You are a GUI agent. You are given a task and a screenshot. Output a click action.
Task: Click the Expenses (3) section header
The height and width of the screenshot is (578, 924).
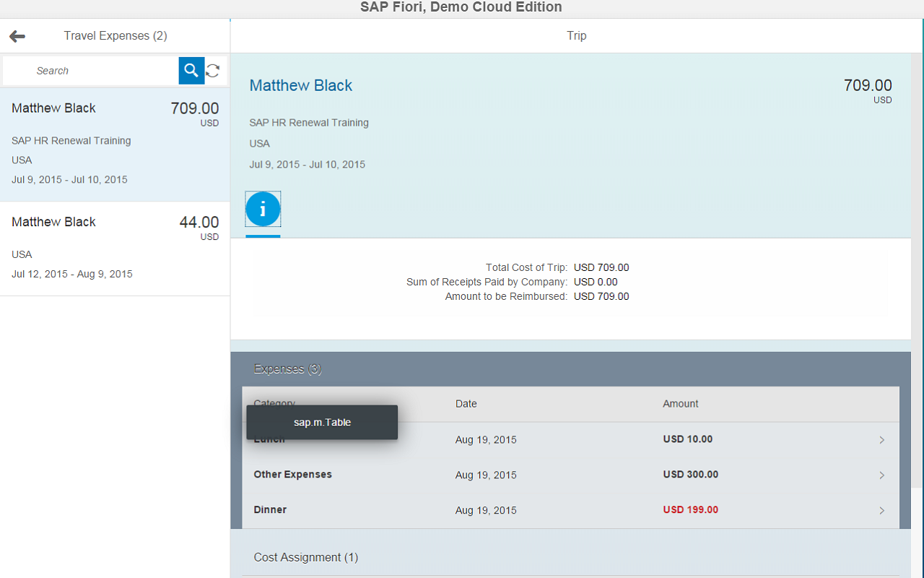pyautogui.click(x=287, y=369)
